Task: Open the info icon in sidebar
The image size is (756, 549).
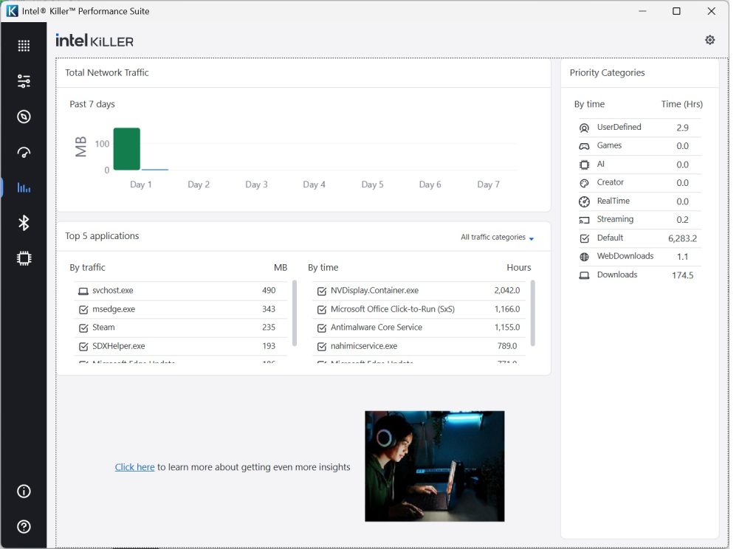Action: (24, 491)
